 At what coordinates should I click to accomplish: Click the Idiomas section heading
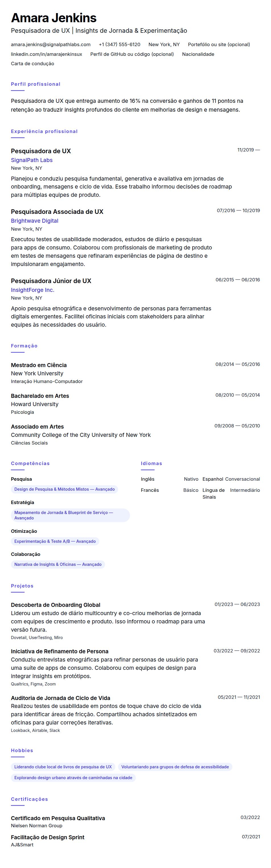(x=152, y=463)
